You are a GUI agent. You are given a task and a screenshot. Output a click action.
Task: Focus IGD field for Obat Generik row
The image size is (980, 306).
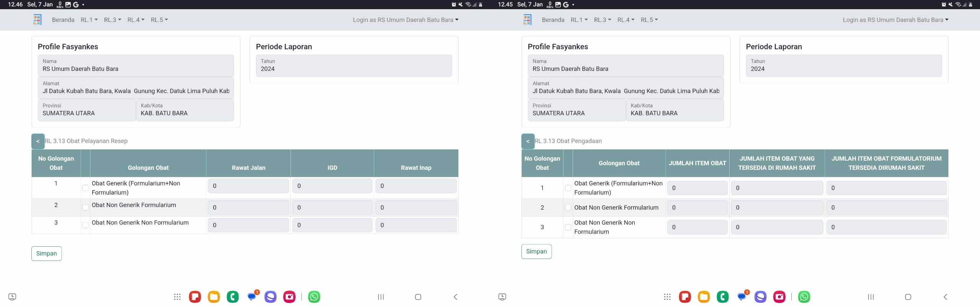pos(332,186)
